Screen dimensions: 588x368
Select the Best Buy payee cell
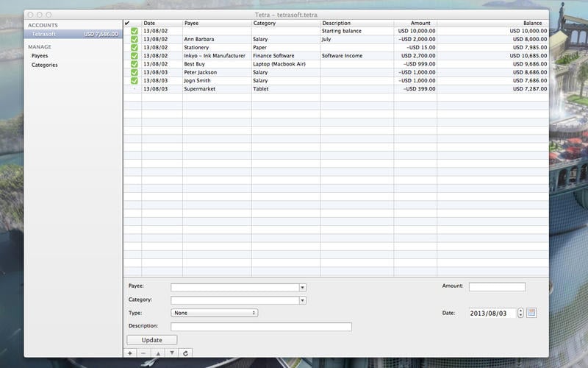pos(217,64)
